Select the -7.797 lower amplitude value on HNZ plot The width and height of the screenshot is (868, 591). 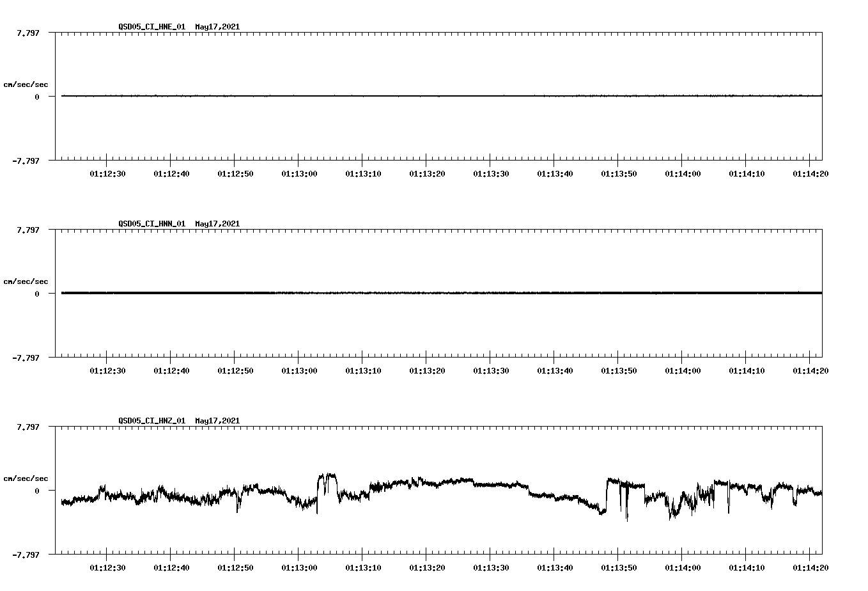click(27, 555)
